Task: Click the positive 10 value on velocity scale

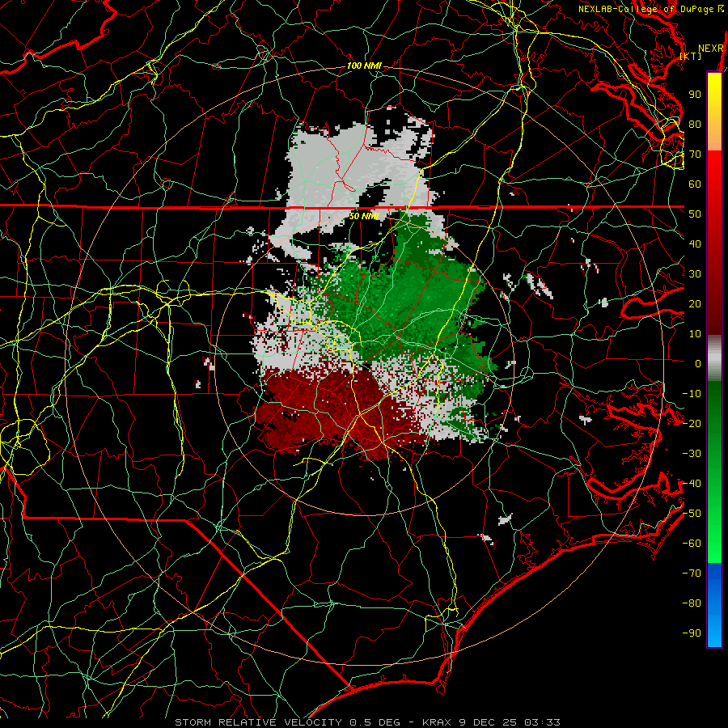Action: click(x=695, y=334)
